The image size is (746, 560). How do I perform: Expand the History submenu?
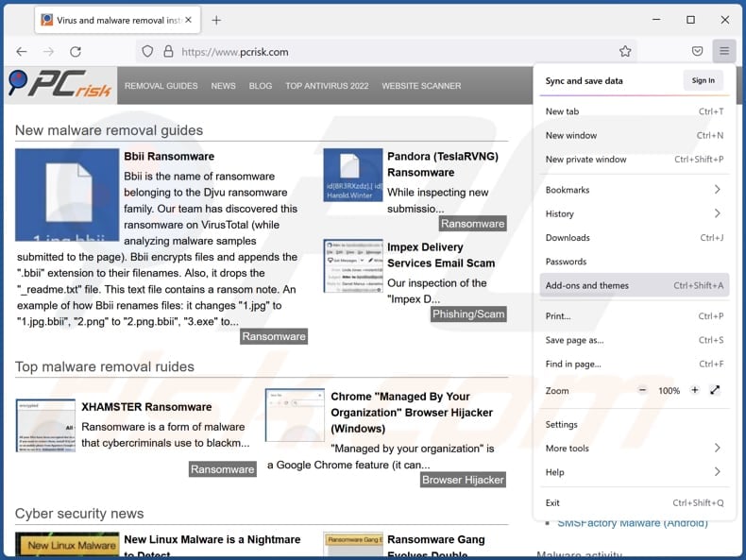click(633, 213)
